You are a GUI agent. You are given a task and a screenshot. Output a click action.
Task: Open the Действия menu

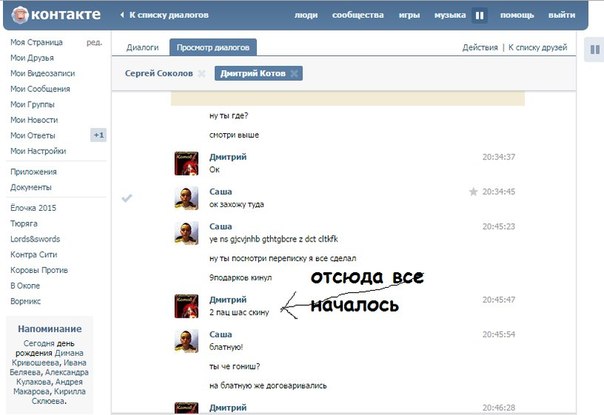click(x=480, y=47)
